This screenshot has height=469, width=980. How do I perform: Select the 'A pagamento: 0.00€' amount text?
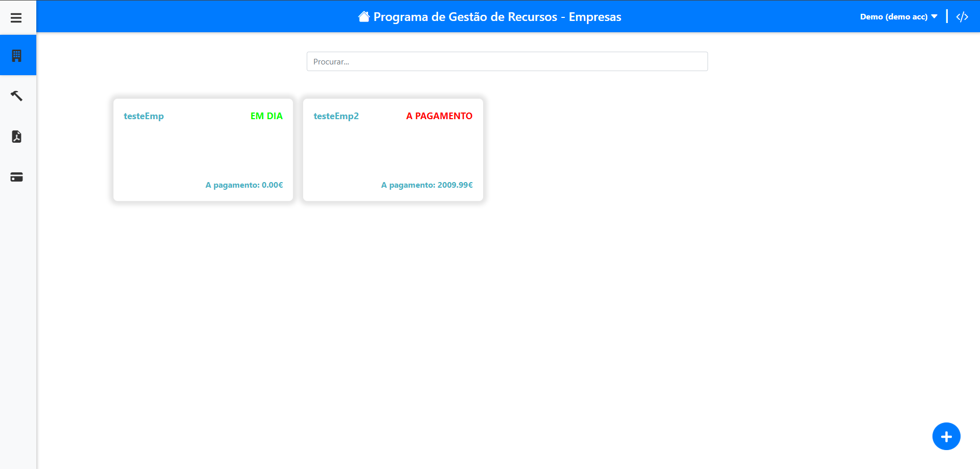click(x=244, y=185)
